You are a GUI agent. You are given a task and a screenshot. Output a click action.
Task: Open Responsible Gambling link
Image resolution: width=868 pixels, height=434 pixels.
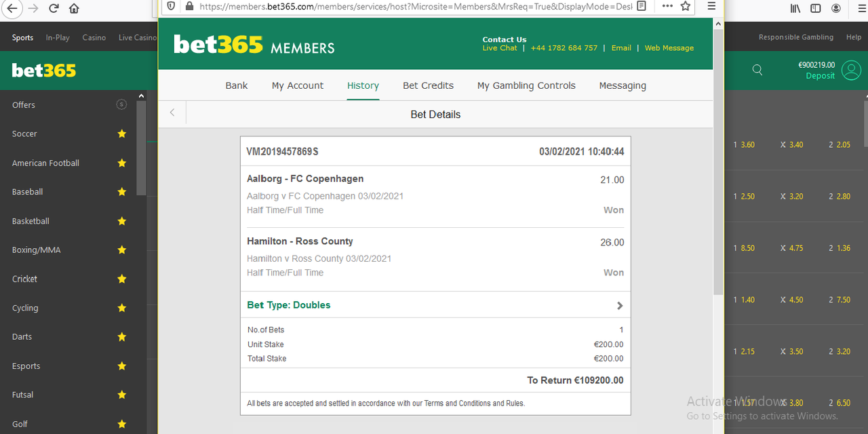tap(796, 37)
